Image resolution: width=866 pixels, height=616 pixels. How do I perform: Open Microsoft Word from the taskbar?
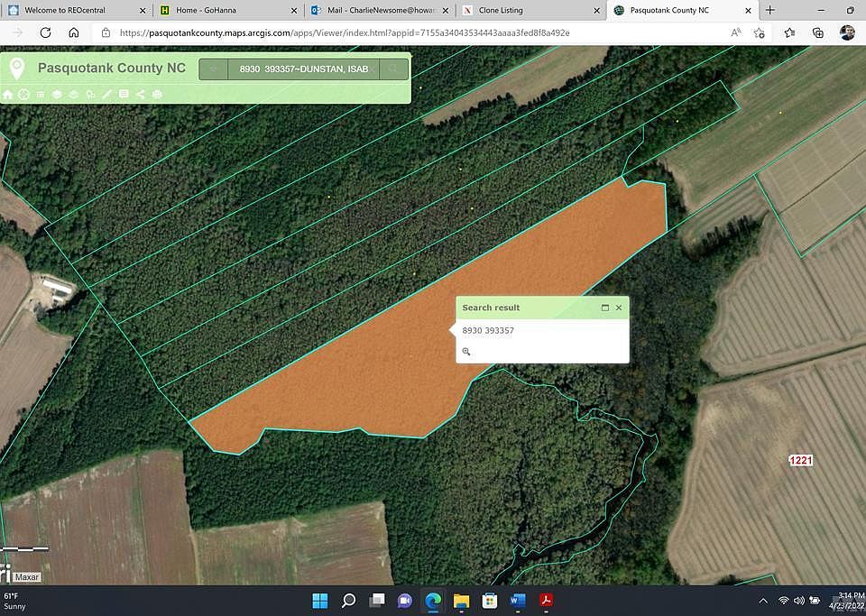(x=518, y=601)
